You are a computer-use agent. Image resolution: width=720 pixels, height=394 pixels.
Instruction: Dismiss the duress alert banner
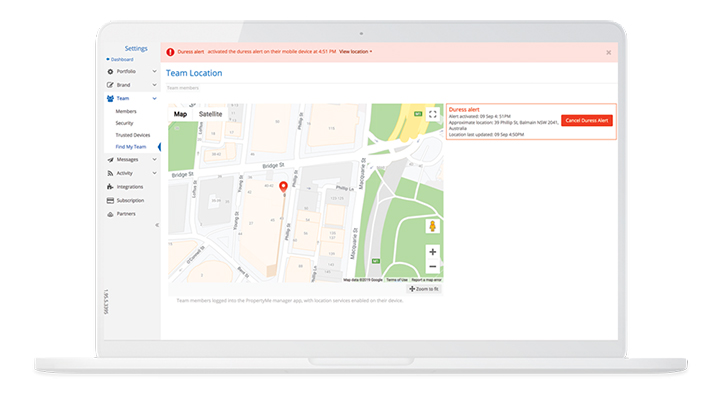(x=608, y=52)
